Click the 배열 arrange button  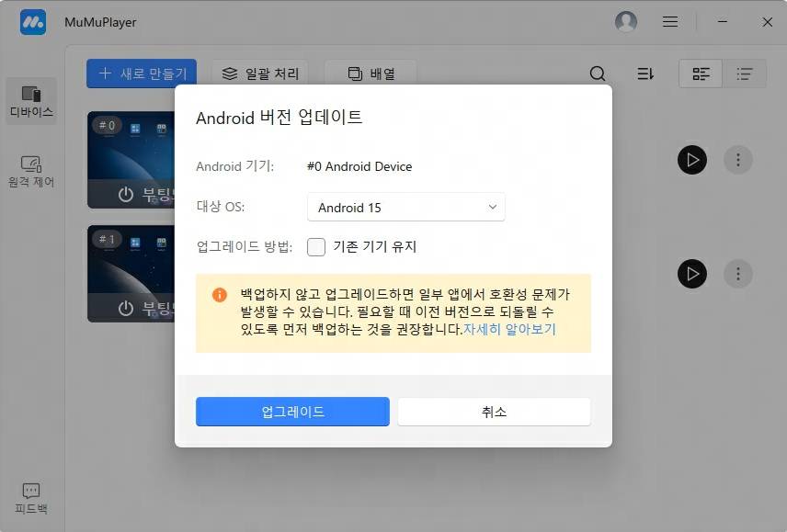(371, 74)
